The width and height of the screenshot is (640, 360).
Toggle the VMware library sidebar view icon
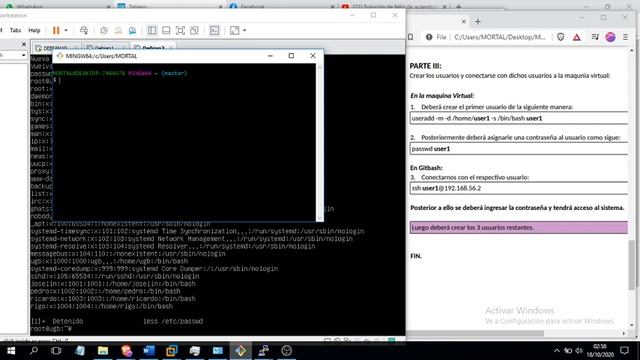[152, 30]
